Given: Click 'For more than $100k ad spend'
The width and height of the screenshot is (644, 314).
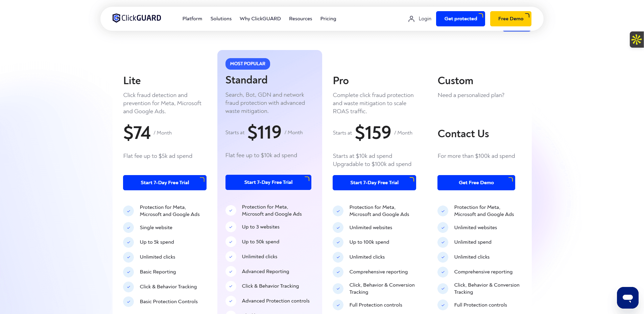Looking at the screenshot, I should pos(476,156).
